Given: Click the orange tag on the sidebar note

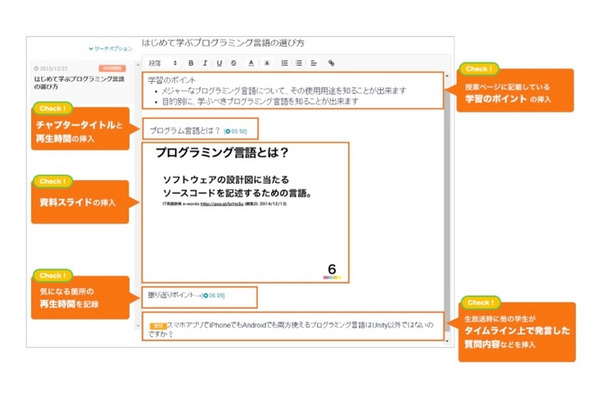Looking at the screenshot, I should 112,68.
